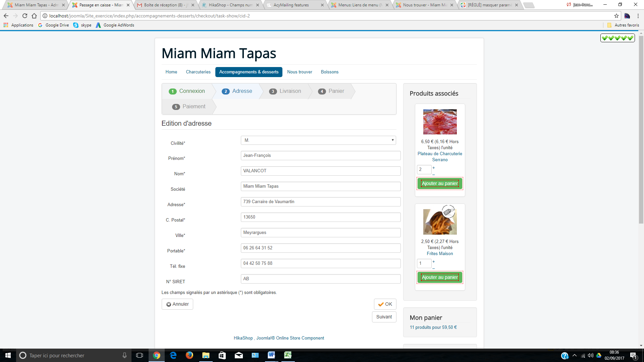
Task: Open Excel from the taskbar
Action: click(288, 355)
